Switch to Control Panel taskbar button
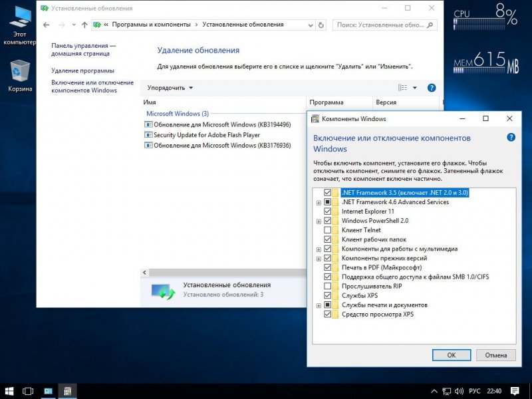 pos(48,391)
